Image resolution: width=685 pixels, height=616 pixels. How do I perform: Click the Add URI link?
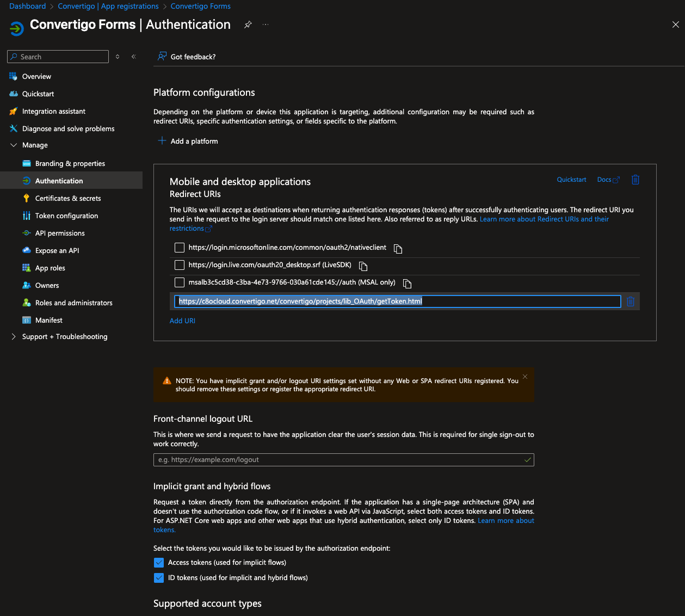pos(182,321)
